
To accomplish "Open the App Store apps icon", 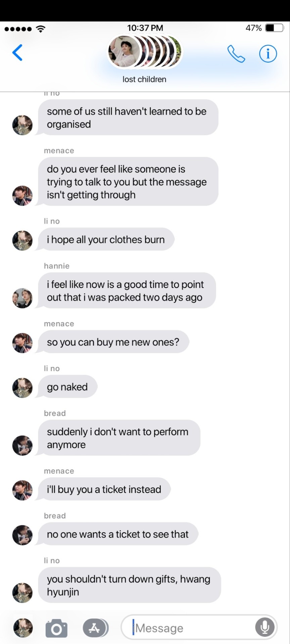I will (95, 628).
